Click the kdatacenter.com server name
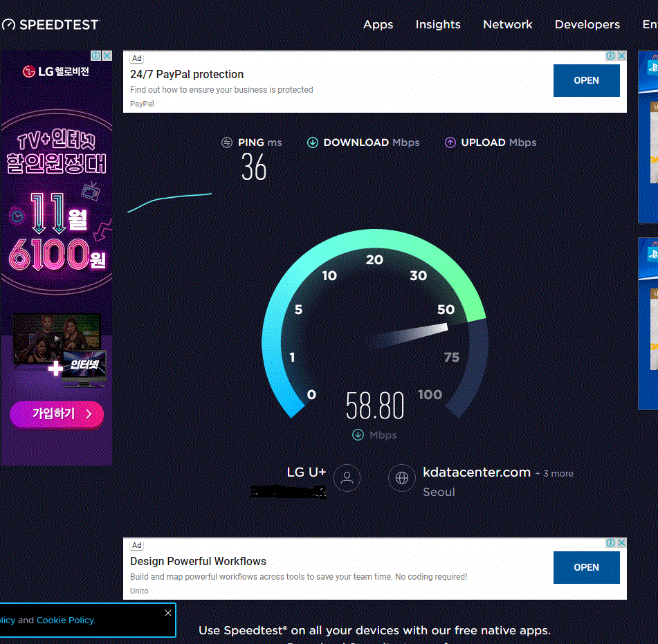The image size is (658, 644). (477, 472)
